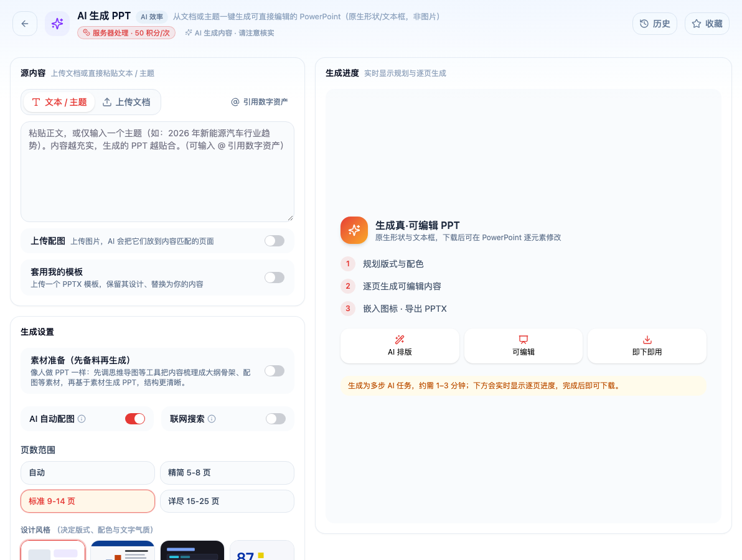Switch to the 上传文档 tab
This screenshot has width=742, height=560.
(x=126, y=102)
